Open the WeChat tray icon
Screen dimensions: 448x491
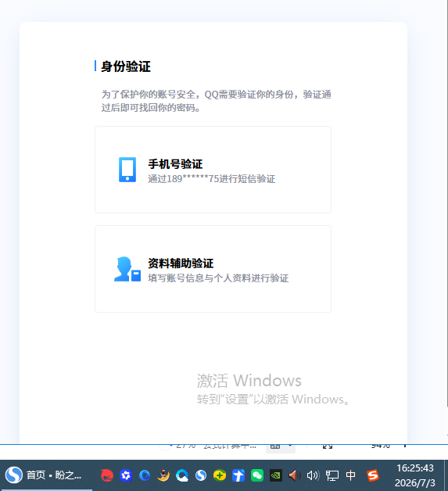[x=257, y=475]
